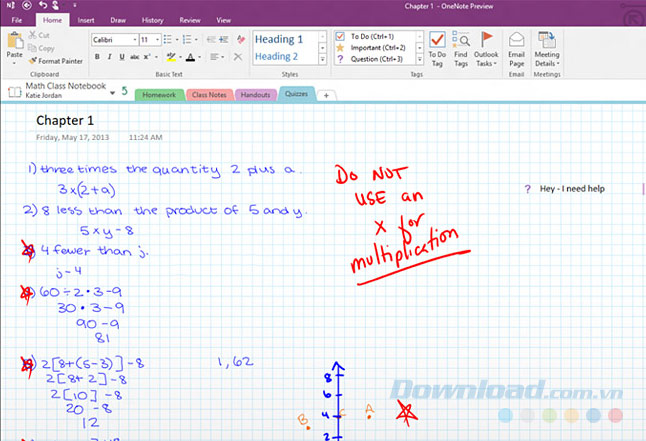646x441 pixels.
Task: Expand the Math Class Notebook list arrow
Action: (x=112, y=93)
